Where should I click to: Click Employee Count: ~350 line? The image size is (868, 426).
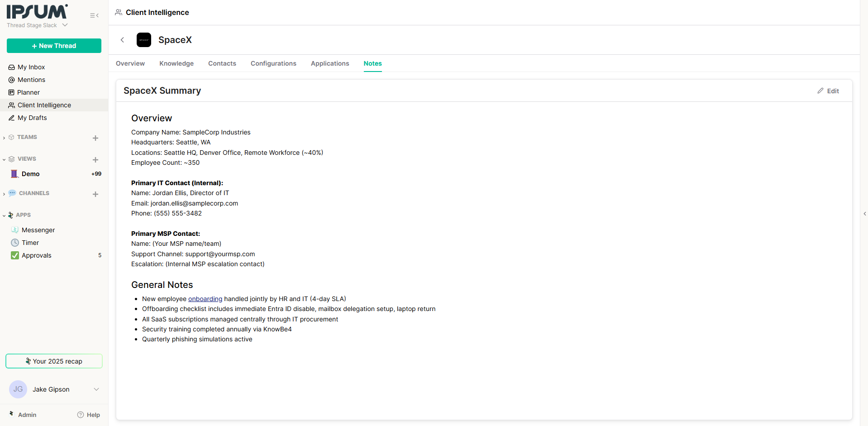tap(165, 163)
